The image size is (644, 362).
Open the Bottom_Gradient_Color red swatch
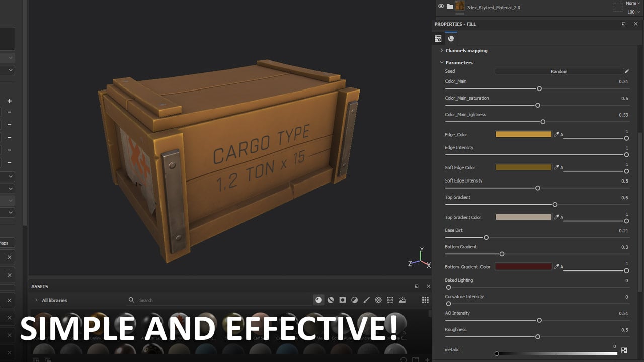point(523,266)
